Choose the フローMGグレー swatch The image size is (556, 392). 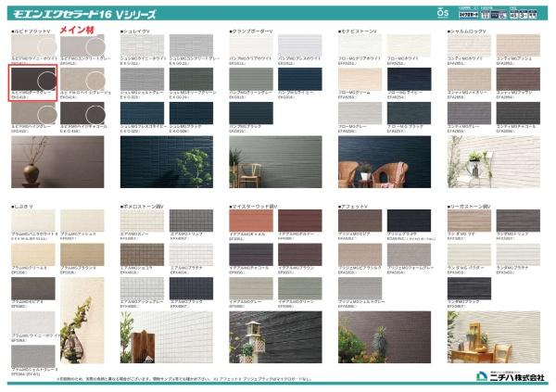(x=360, y=113)
